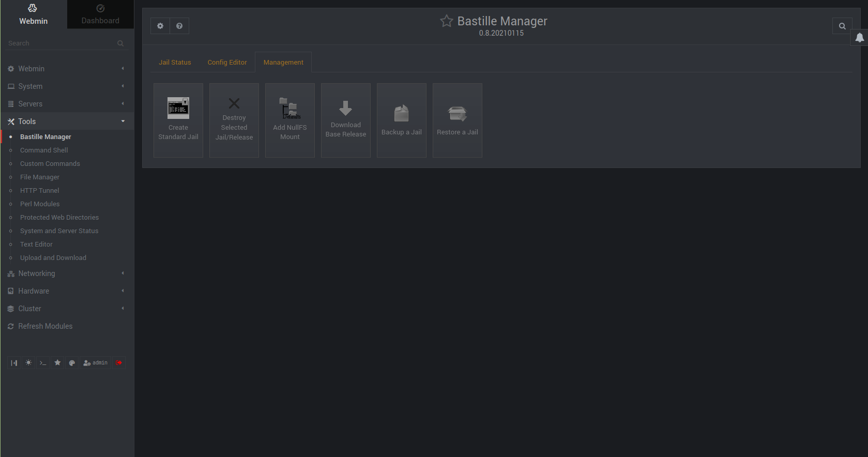This screenshot has height=457, width=868.
Task: Expand the Hardware menu category
Action: click(x=67, y=291)
